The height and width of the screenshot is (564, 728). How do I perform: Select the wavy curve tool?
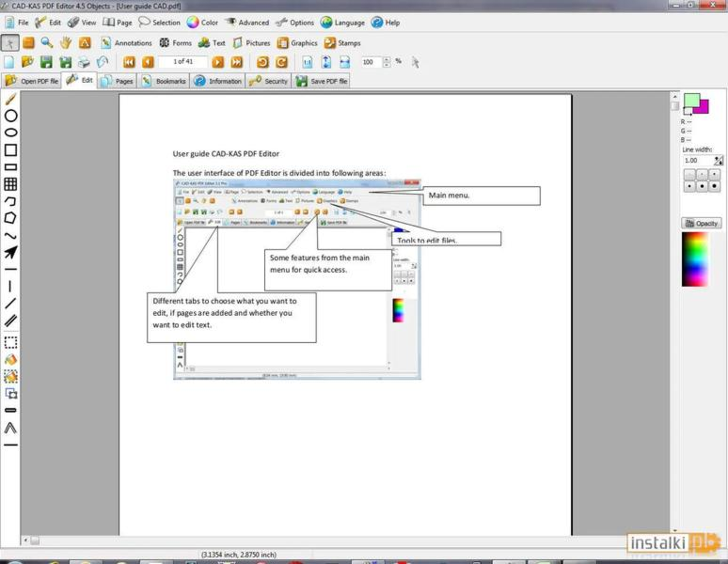click(10, 236)
